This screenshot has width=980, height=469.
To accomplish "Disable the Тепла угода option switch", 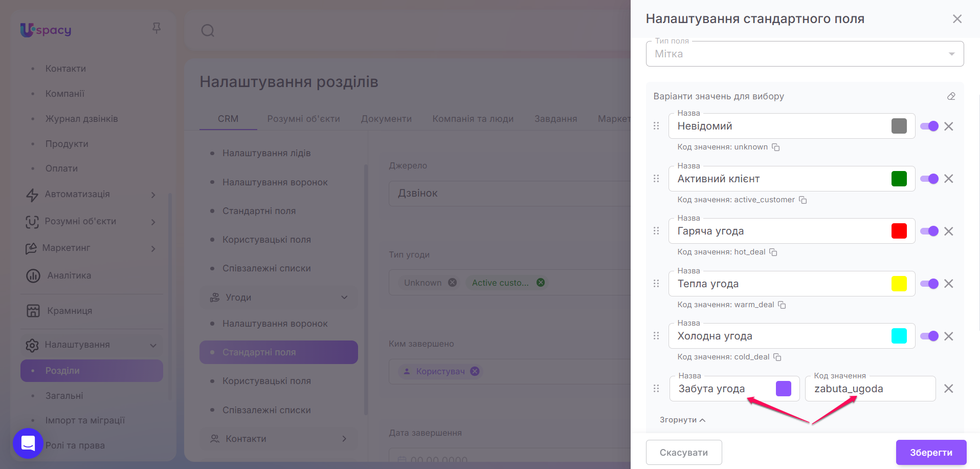I will click(x=929, y=284).
